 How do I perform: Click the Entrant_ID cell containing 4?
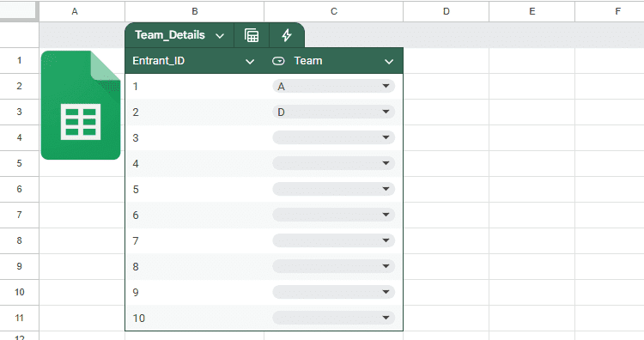[x=195, y=163]
